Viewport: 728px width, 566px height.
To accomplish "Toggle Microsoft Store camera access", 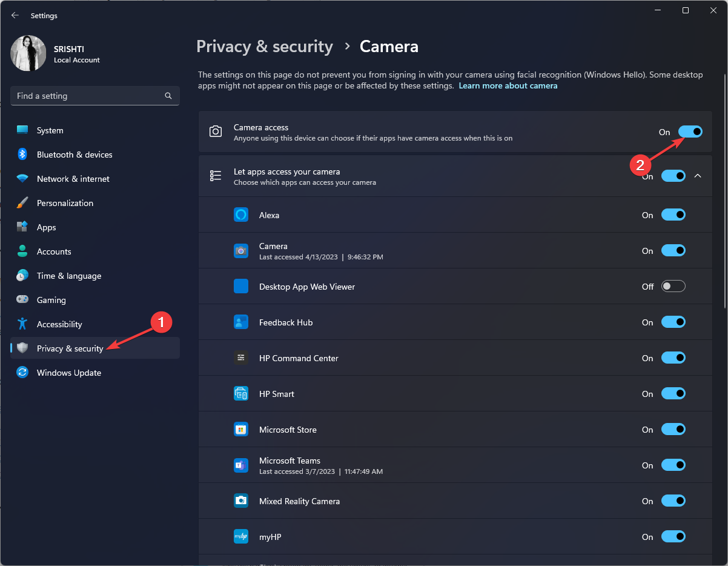I will coord(673,429).
